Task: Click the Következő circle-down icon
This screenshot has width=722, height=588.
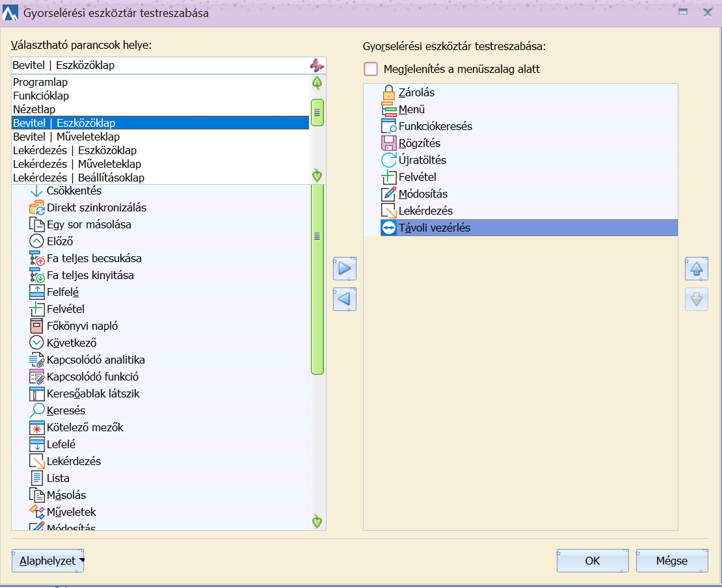Action: tap(36, 343)
